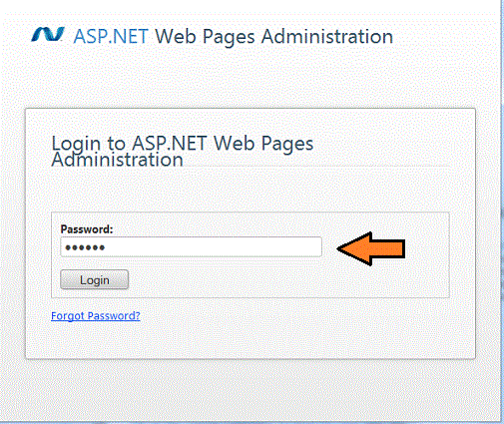Image resolution: width=504 pixels, height=424 pixels.
Task: Open the Forgot Password? link
Action: [96, 315]
